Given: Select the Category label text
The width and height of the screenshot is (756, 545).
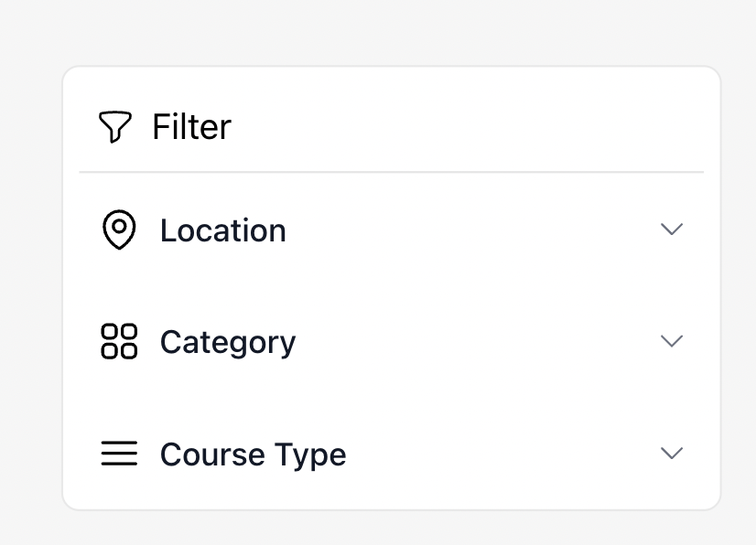Looking at the screenshot, I should [227, 342].
